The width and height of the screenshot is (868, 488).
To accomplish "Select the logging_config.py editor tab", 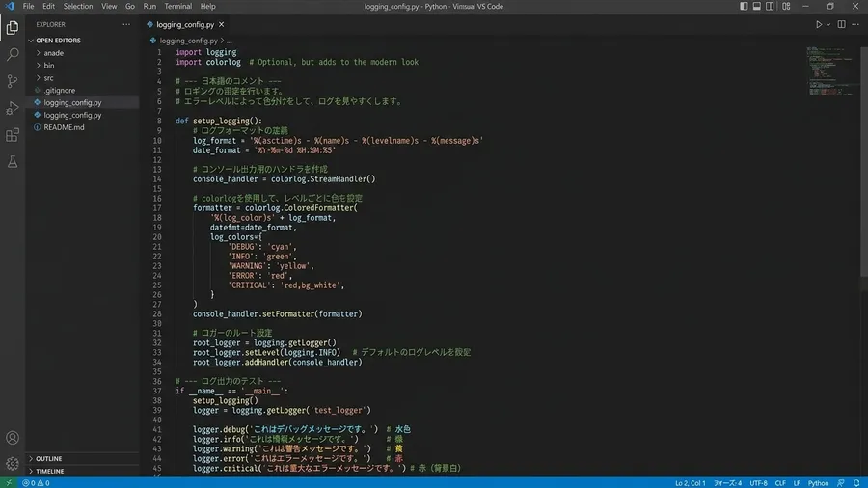I will (x=185, y=24).
